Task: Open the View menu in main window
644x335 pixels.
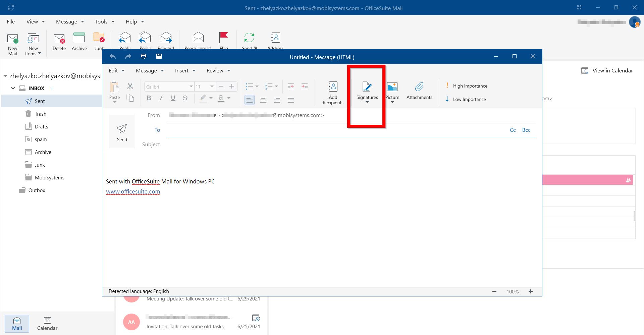Action: click(x=36, y=21)
